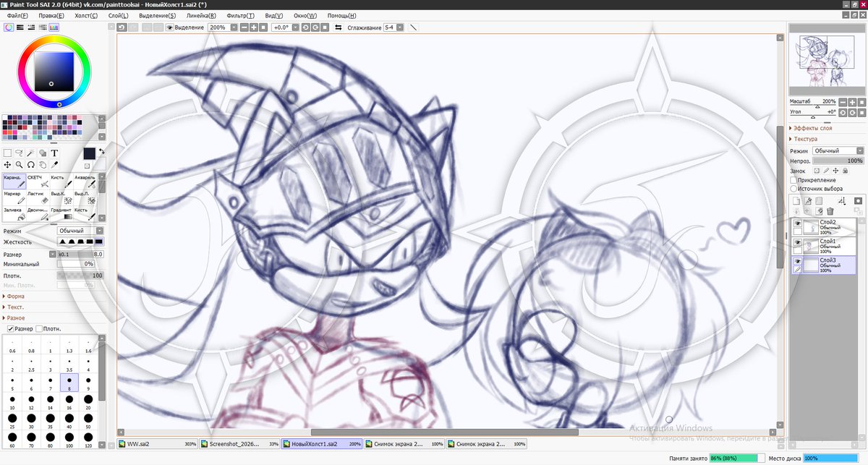Check the Плотн. checkbox
Viewport: 868px width, 465px height.
coord(39,328)
